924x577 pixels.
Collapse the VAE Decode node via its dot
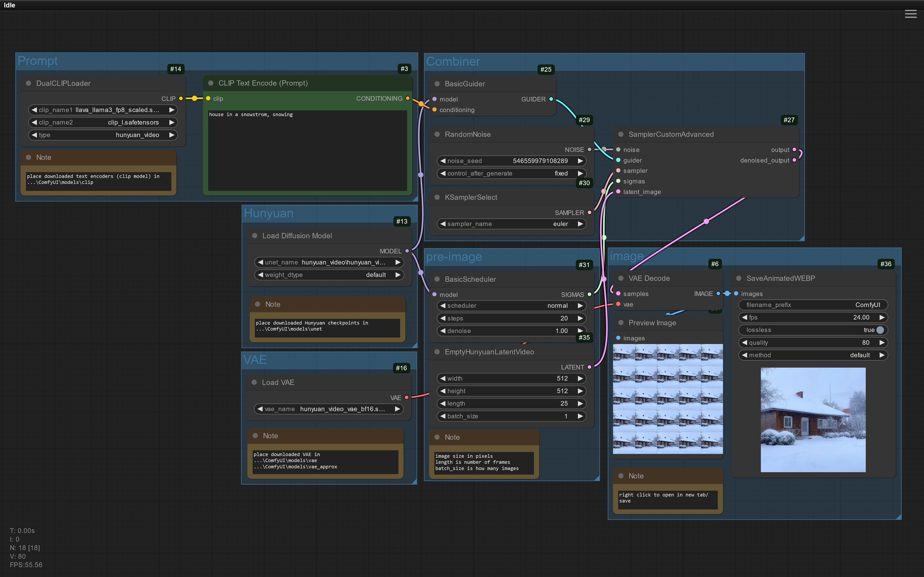(x=621, y=279)
